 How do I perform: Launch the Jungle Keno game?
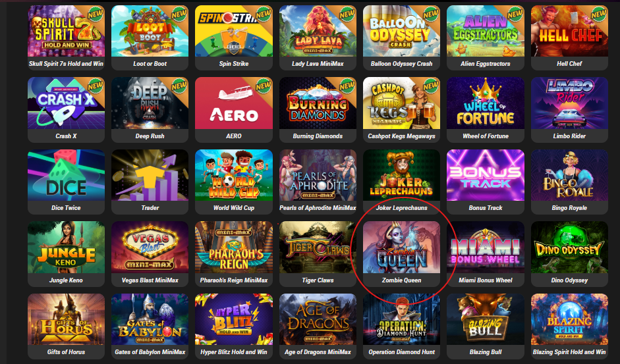66,253
